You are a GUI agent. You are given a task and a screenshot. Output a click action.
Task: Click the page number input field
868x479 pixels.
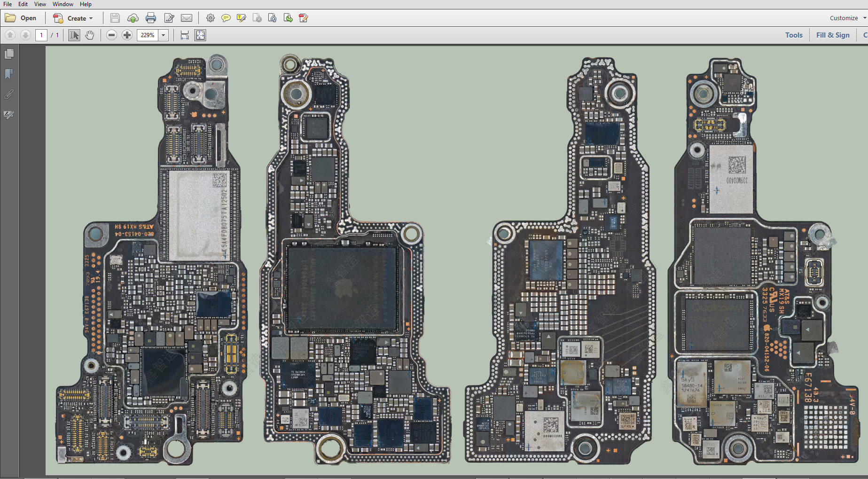coord(41,35)
